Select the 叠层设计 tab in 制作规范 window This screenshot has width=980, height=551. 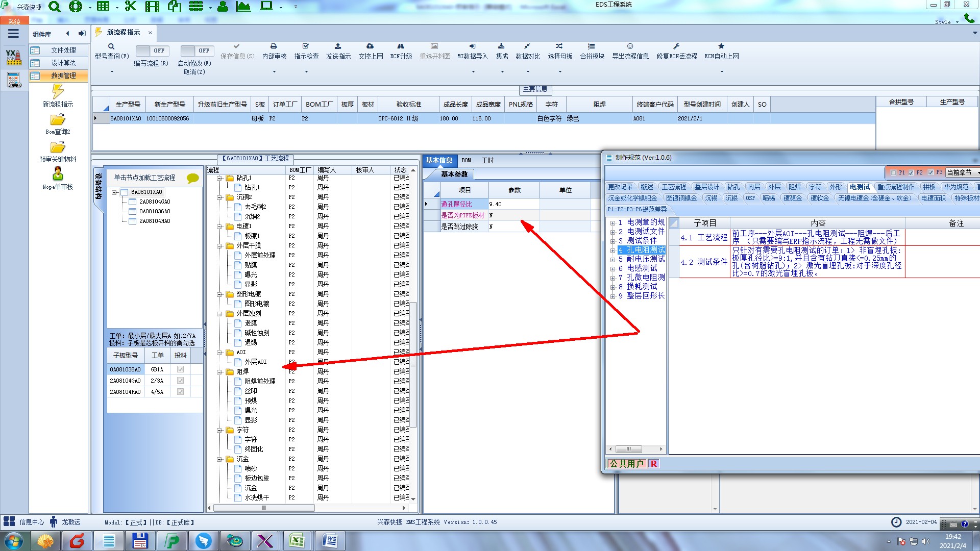(706, 187)
